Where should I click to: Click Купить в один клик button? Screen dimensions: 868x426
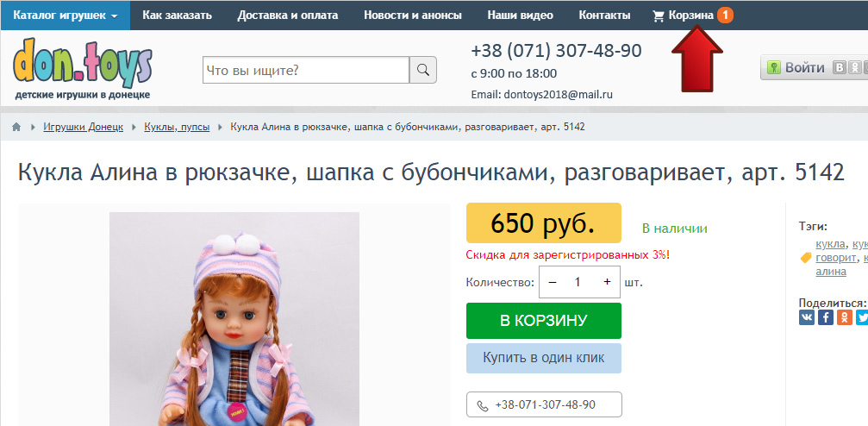(544, 358)
